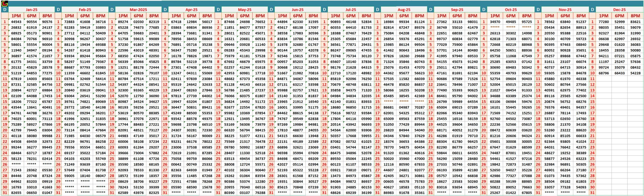
Task: Click the red L logo icon
Action: (5, 4)
